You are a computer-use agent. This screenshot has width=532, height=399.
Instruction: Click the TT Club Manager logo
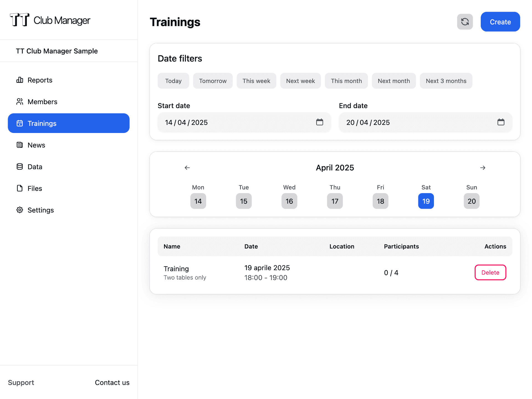pos(50,20)
